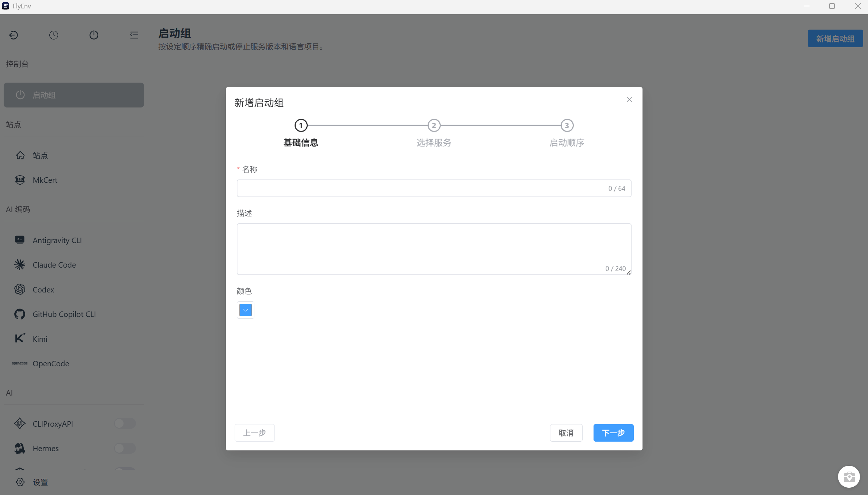
Task: Click the floating camera screenshot button
Action: point(849,477)
